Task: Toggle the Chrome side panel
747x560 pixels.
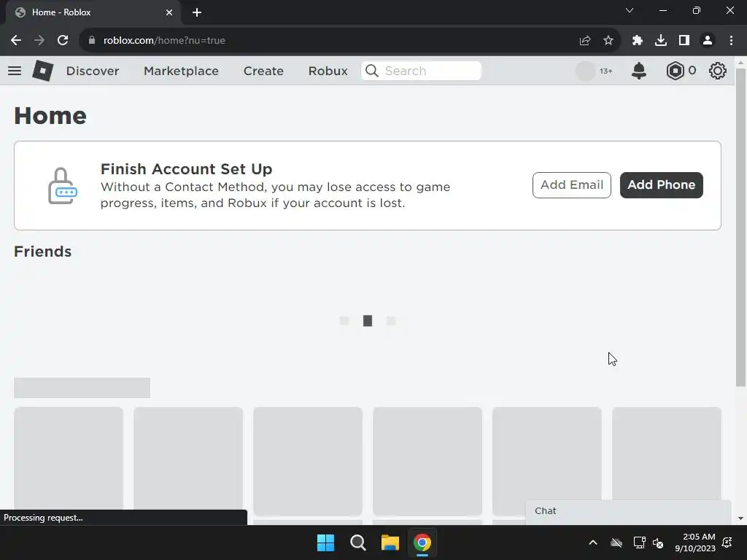Action: pos(684,41)
